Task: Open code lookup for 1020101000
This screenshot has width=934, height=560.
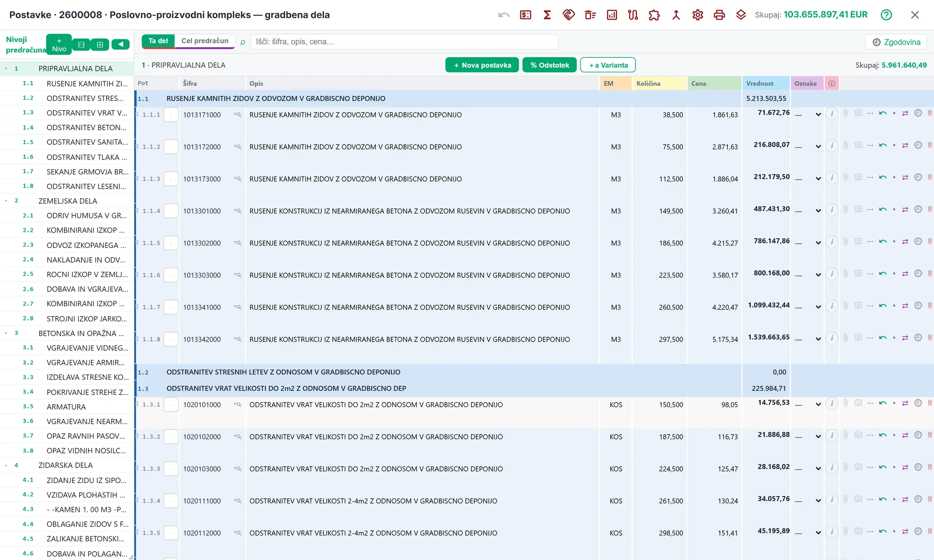Action: 238,405
